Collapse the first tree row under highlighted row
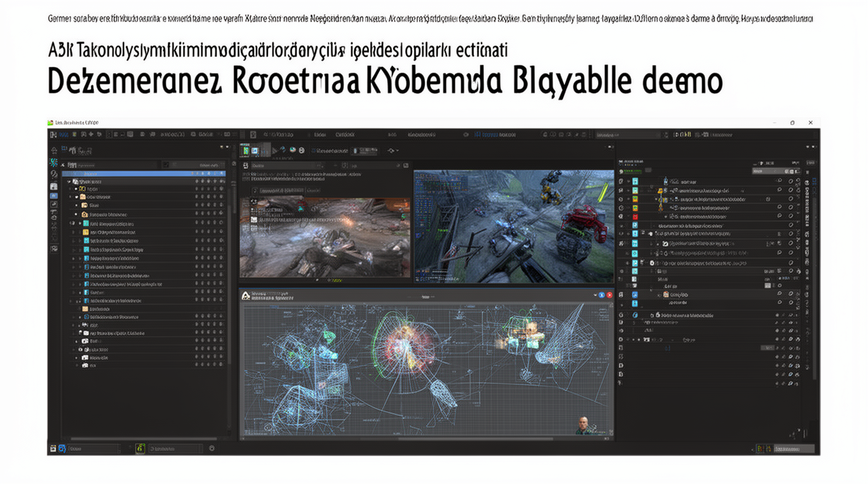Viewport: 868px width, 484px height. [x=69, y=181]
